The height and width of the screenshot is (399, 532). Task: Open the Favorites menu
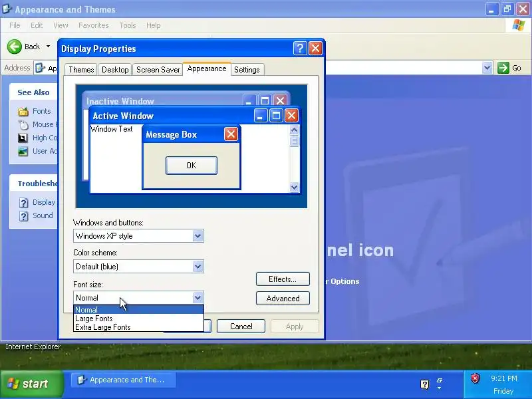(93, 25)
